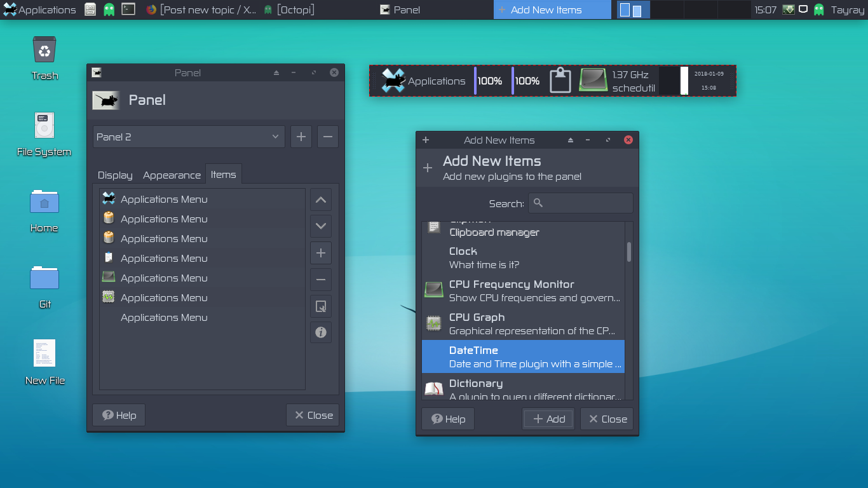Screen dimensions: 868x488
Task: Remove the current panel with minus button
Action: (327, 137)
